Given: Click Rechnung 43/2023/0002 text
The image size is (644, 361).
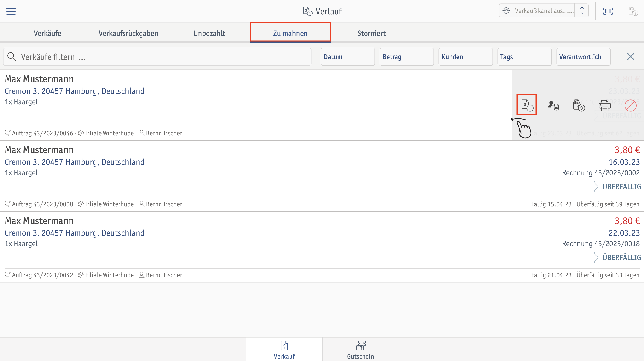Looking at the screenshot, I should click(601, 173).
